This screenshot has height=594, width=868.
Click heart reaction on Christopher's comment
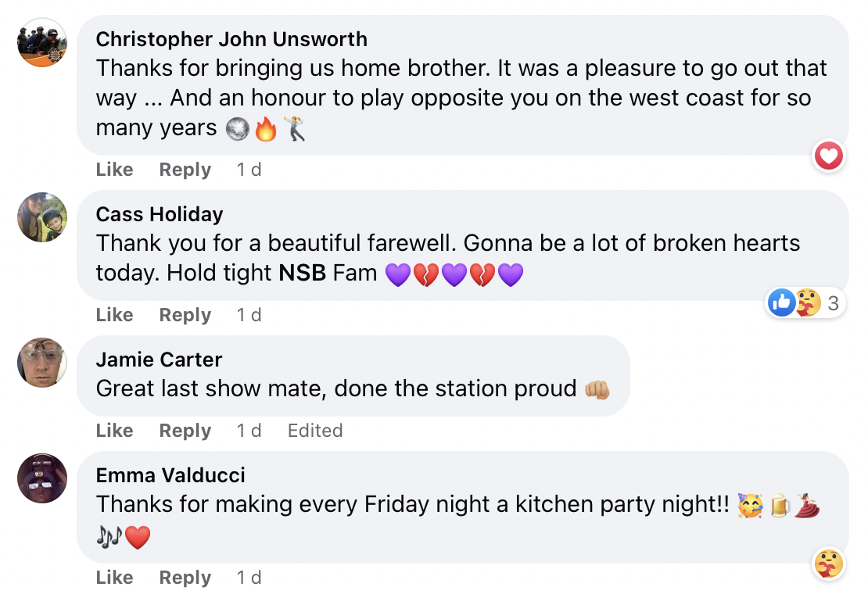pos(828,157)
